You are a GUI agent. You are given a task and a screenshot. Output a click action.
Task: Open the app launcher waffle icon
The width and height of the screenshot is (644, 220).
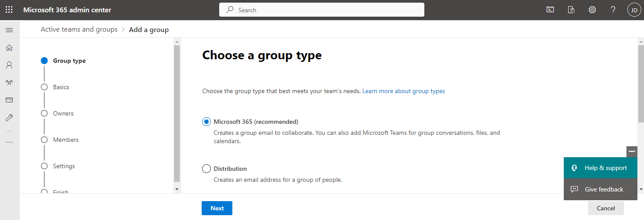pos(9,10)
